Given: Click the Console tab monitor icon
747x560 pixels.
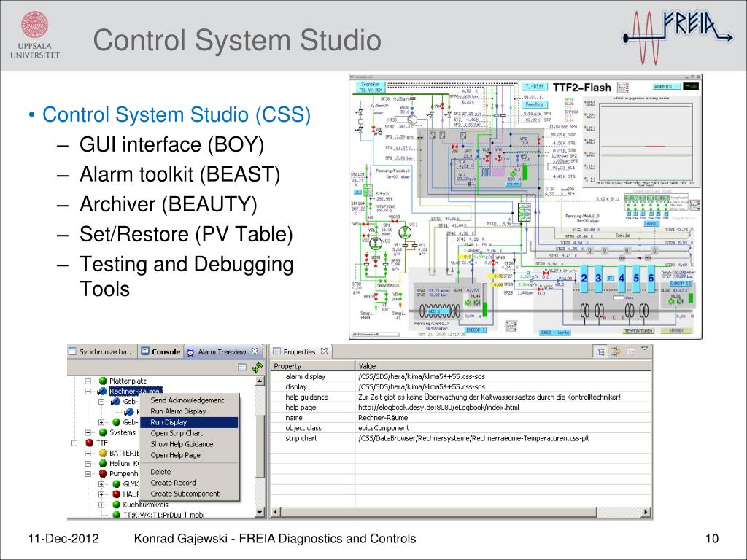Looking at the screenshot, I should click(145, 351).
